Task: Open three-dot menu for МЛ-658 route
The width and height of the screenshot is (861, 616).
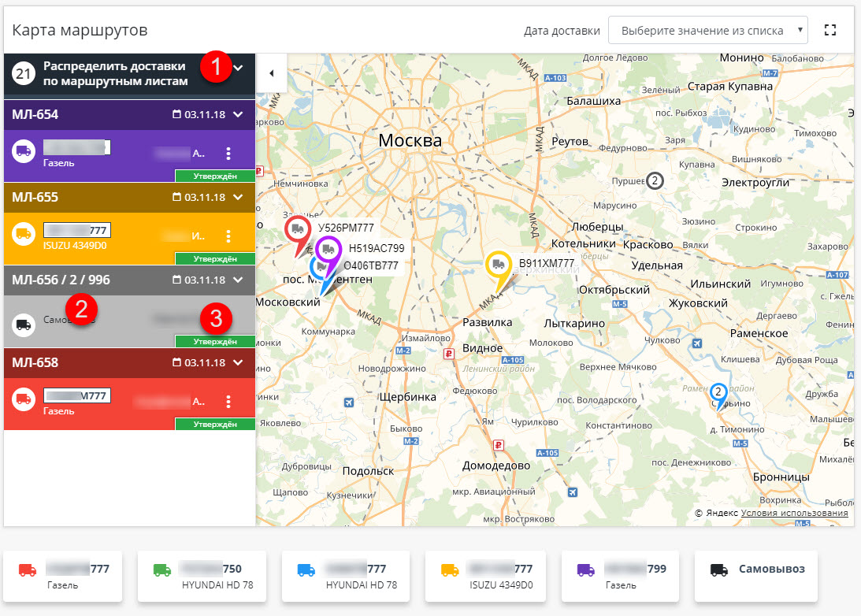Action: pyautogui.click(x=228, y=402)
